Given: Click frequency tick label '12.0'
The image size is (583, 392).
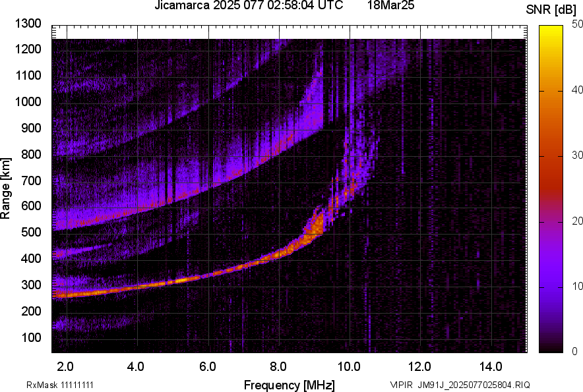Looking at the screenshot, I should (420, 367).
